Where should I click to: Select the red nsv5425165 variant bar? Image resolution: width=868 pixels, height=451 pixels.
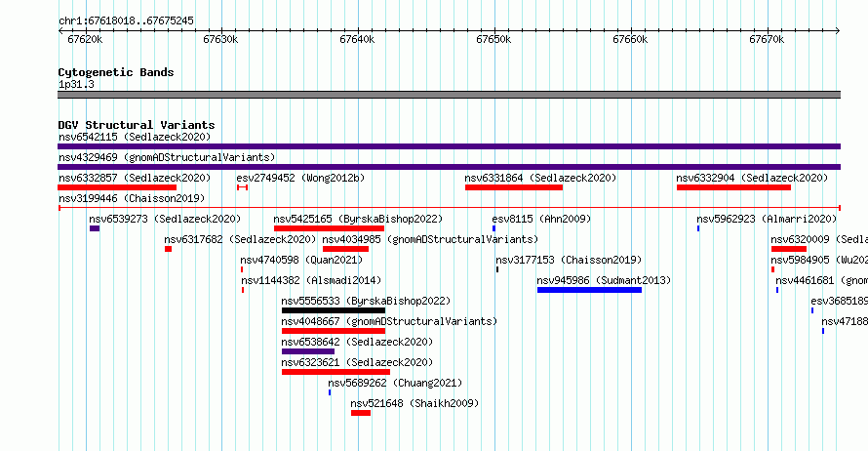click(329, 228)
